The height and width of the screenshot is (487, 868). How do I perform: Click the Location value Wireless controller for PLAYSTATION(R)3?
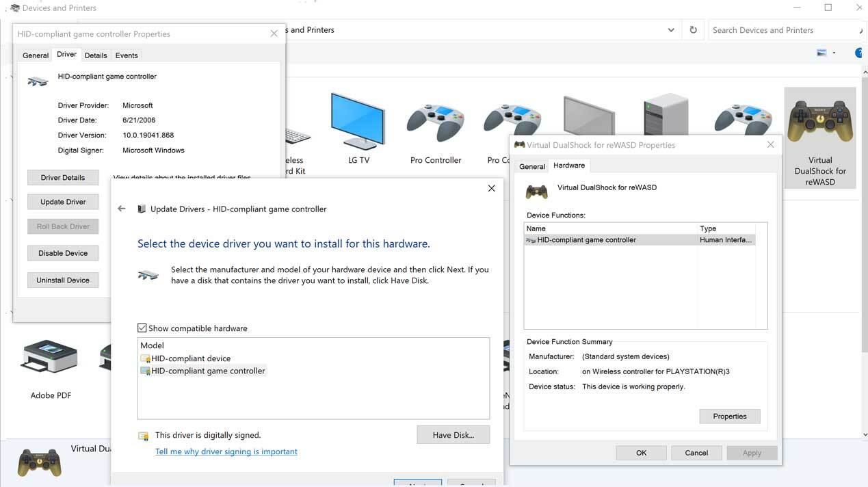[656, 371]
